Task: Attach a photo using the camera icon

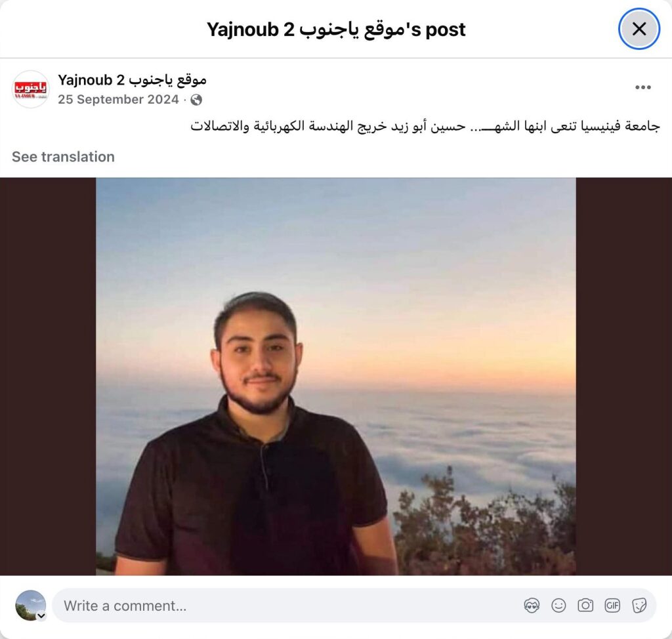Action: pyautogui.click(x=585, y=606)
